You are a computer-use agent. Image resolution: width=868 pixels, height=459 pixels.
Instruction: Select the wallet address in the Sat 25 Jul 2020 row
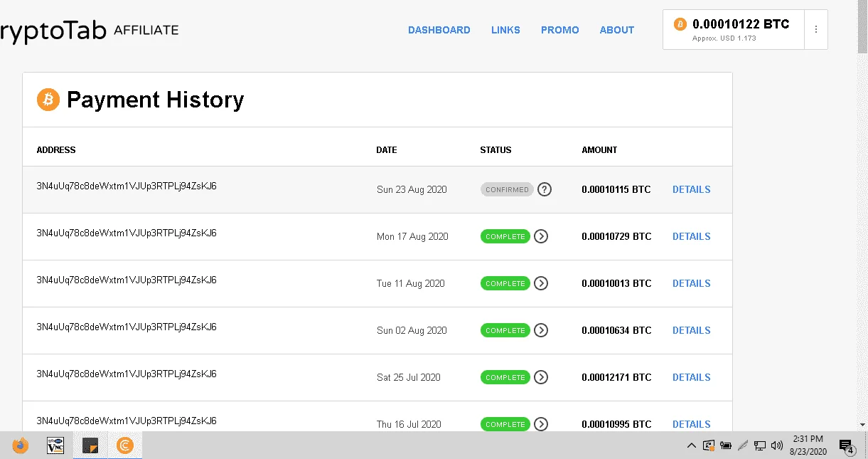click(x=127, y=374)
